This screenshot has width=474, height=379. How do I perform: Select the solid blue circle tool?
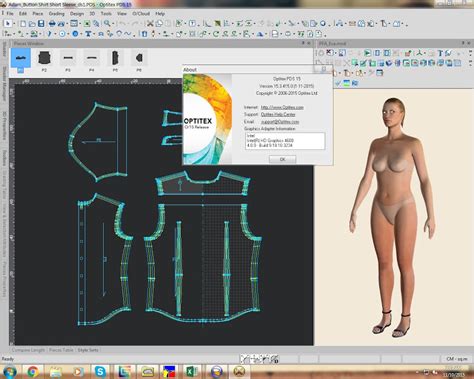(75, 34)
